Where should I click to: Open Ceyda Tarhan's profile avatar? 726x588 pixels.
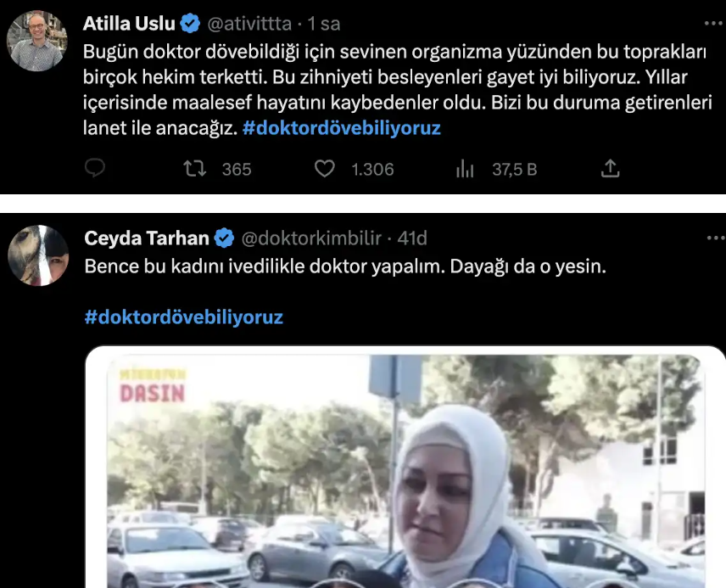[x=38, y=255]
